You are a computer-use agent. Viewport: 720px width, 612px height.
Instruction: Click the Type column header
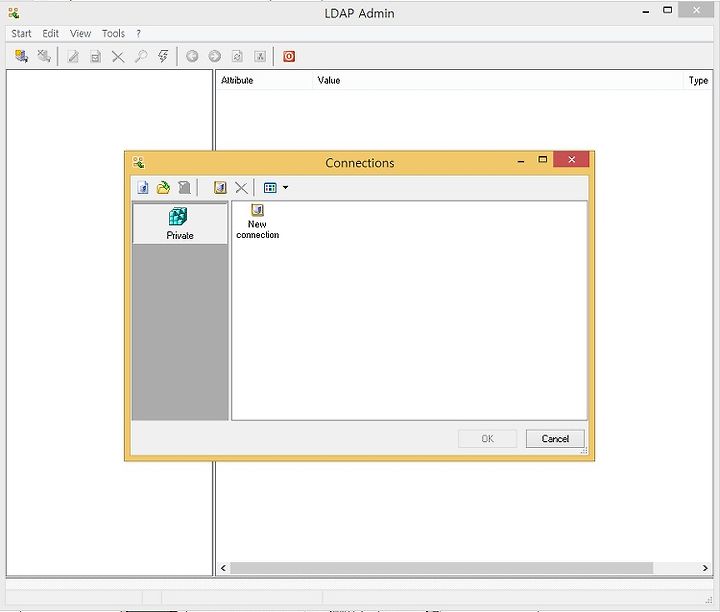point(698,80)
